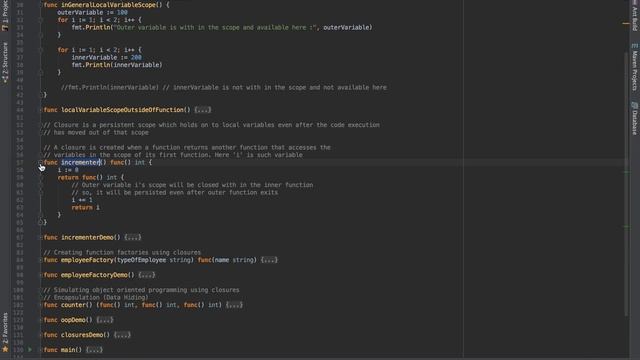Expand folded body of oopDemo
The width and height of the screenshot is (640, 360).
(105, 320)
